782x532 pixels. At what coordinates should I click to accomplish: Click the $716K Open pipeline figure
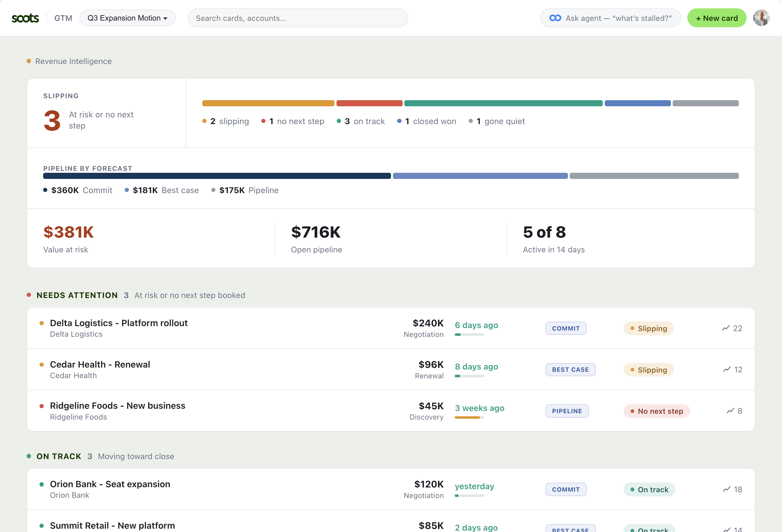[x=316, y=232]
